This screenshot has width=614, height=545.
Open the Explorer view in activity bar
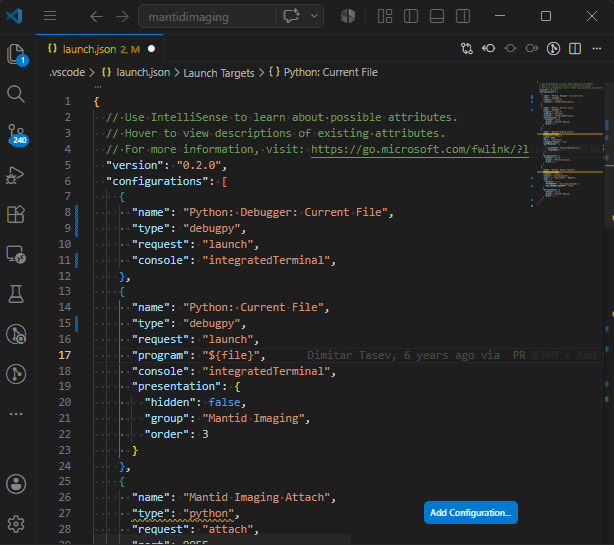pos(16,54)
